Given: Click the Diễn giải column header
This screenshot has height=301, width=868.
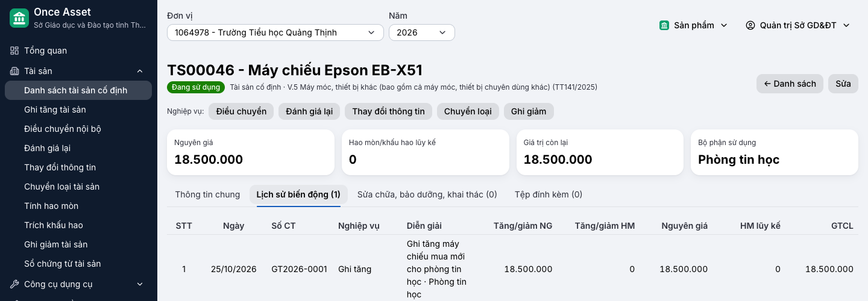Looking at the screenshot, I should pos(424,226).
